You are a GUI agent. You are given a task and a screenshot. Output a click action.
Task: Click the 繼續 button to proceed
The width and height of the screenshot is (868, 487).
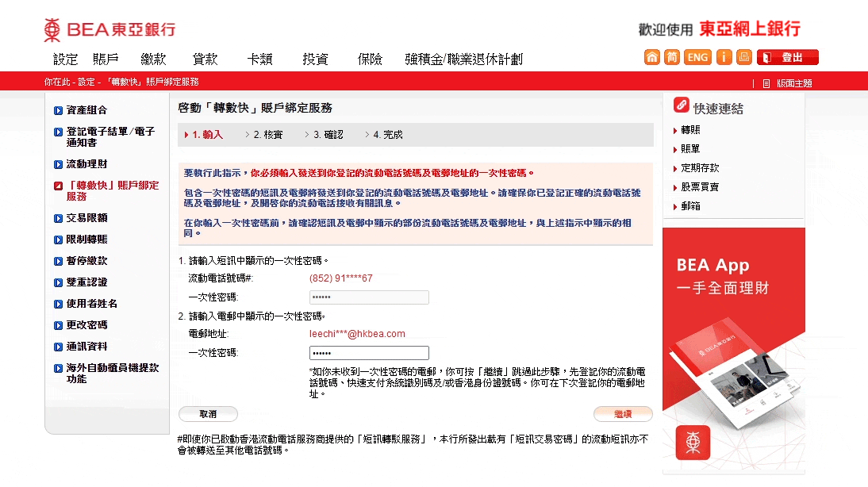click(623, 414)
